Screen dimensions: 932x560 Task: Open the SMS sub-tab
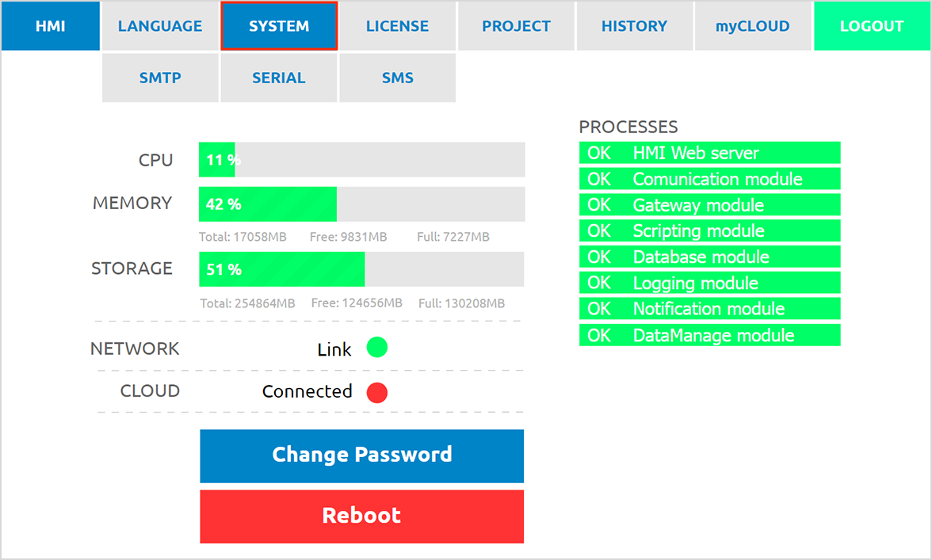click(x=397, y=78)
